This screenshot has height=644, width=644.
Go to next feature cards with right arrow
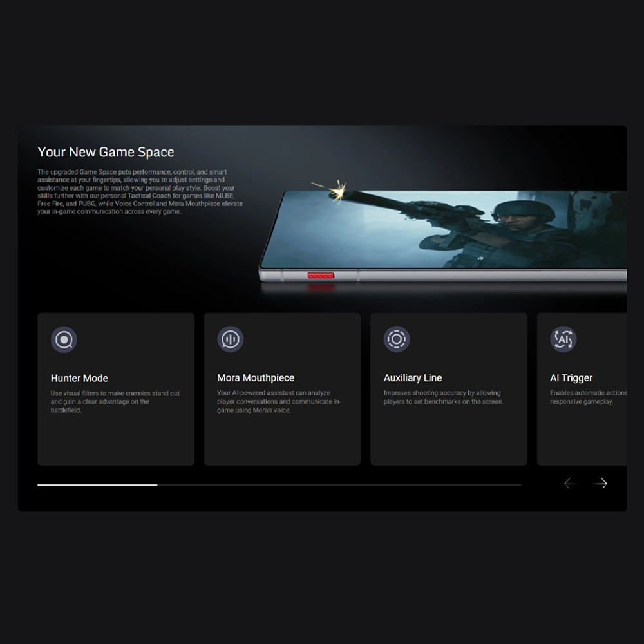pyautogui.click(x=600, y=483)
